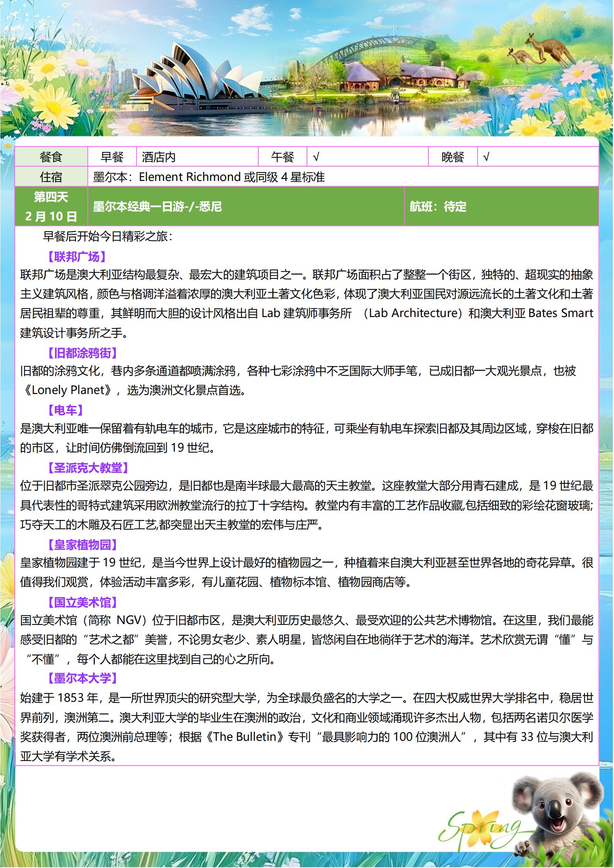This screenshot has height=868, width=614.
Task: Select the 晚餐 table cell
Action: point(453,157)
